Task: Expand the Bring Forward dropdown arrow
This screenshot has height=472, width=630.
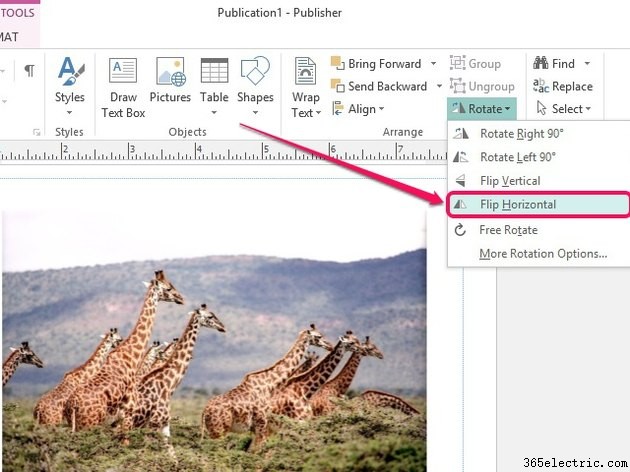Action: click(433, 63)
